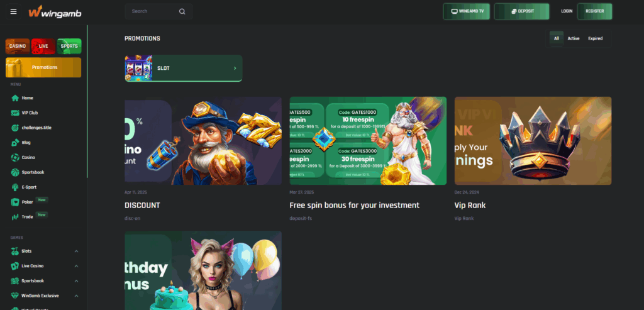
Task: Click the search magnifier icon
Action: pyautogui.click(x=182, y=11)
